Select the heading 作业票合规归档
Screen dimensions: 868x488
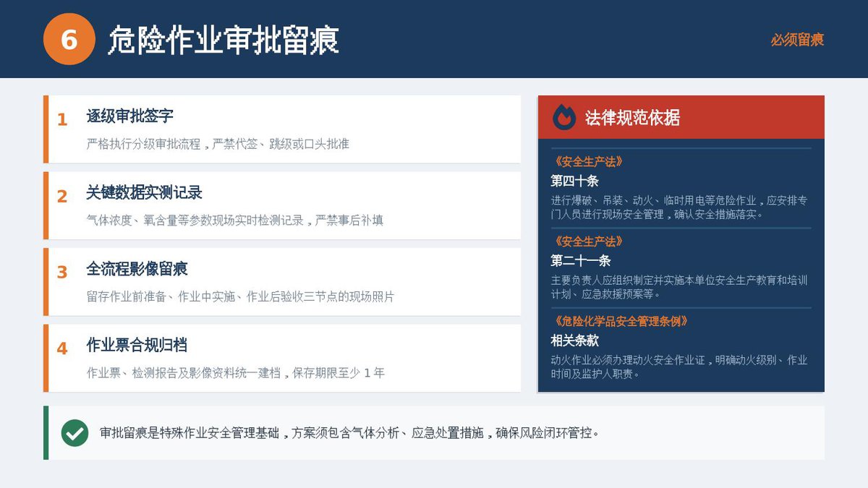137,346
